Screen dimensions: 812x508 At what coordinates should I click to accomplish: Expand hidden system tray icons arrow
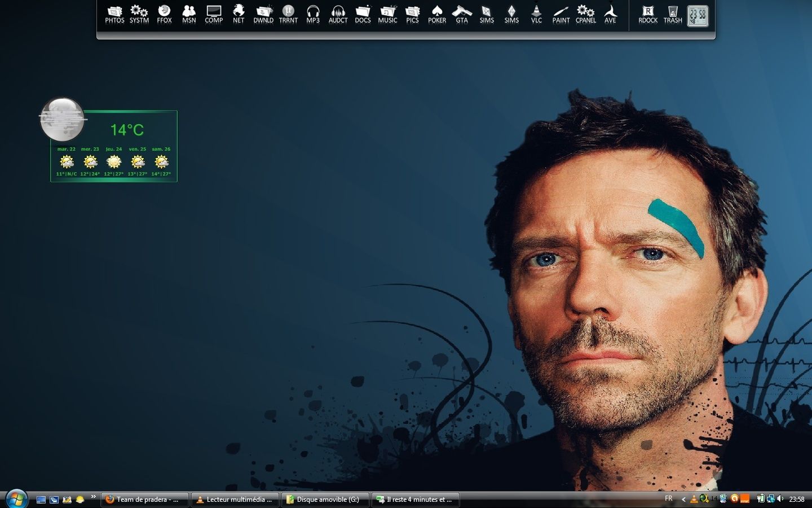(x=683, y=499)
